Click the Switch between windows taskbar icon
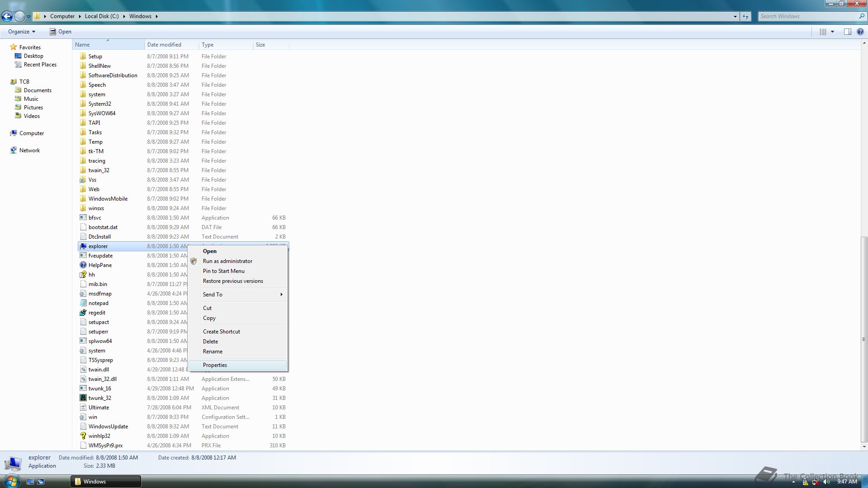The image size is (868, 488). [x=41, y=482]
